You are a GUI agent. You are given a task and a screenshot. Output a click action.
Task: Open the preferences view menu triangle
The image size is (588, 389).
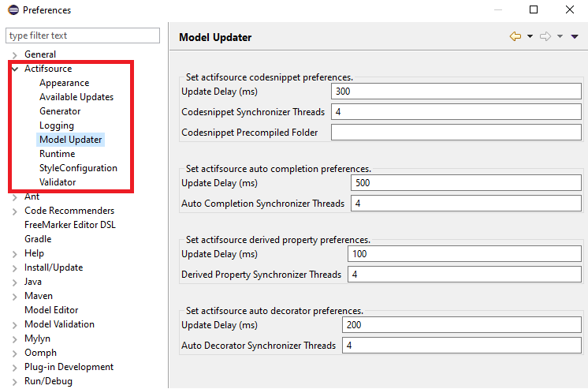click(575, 36)
